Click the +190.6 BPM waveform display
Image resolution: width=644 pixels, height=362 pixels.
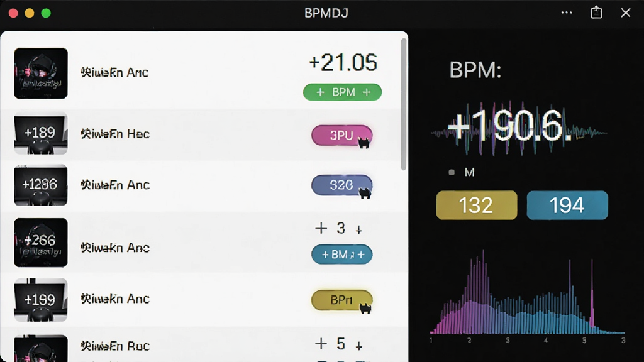click(518, 127)
